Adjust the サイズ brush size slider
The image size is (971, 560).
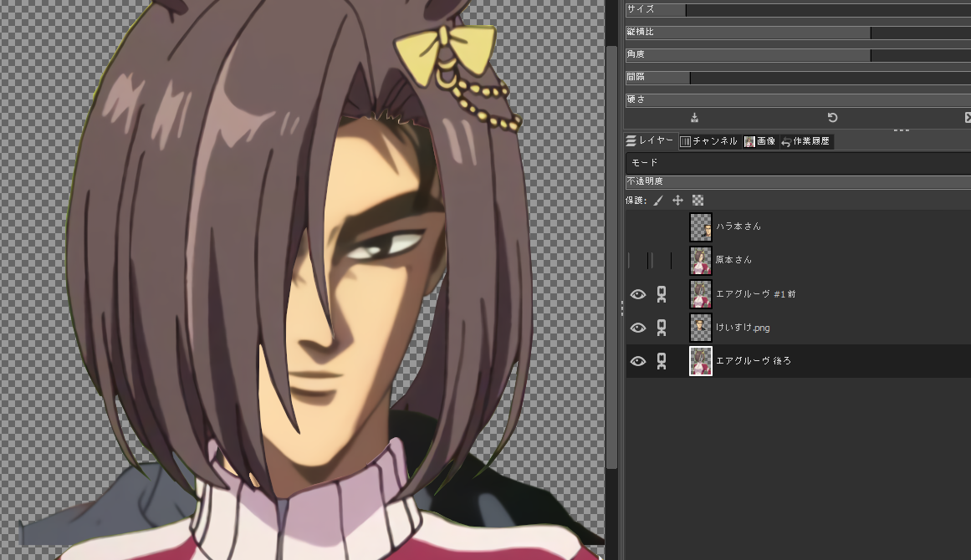[798, 9]
